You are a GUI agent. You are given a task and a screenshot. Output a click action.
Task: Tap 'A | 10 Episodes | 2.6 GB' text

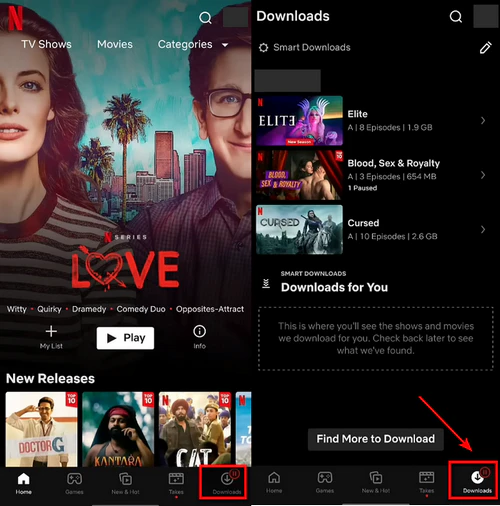pyautogui.click(x=392, y=236)
